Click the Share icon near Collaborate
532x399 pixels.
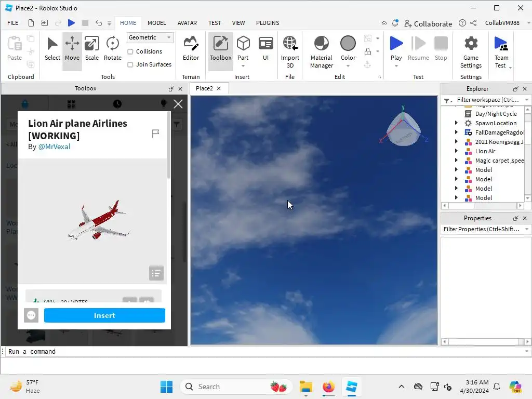click(x=473, y=23)
